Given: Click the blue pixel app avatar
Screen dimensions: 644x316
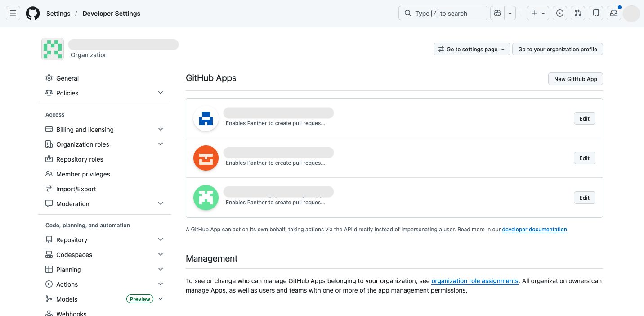Looking at the screenshot, I should point(206,118).
